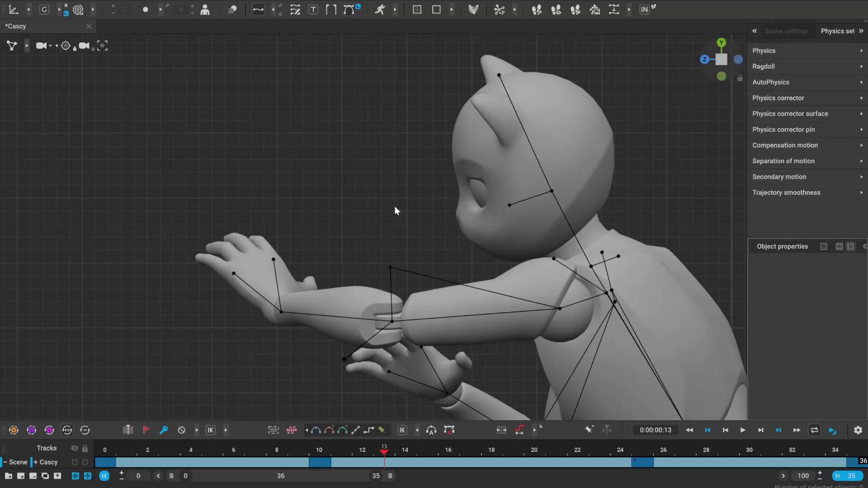This screenshot has height=488, width=868.
Task: Expand the Ragdoll section
Action: [x=807, y=66]
